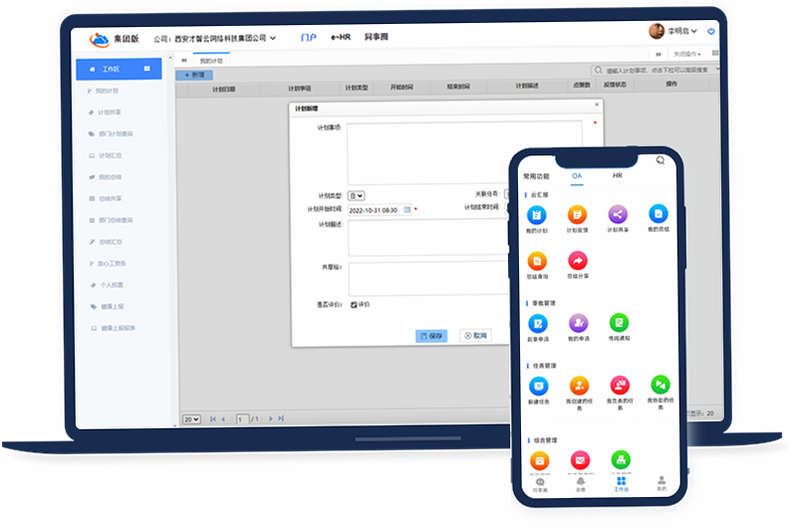Click the 共享组 text area in dialog
Screen dimensions: 791x527
[x=429, y=278]
